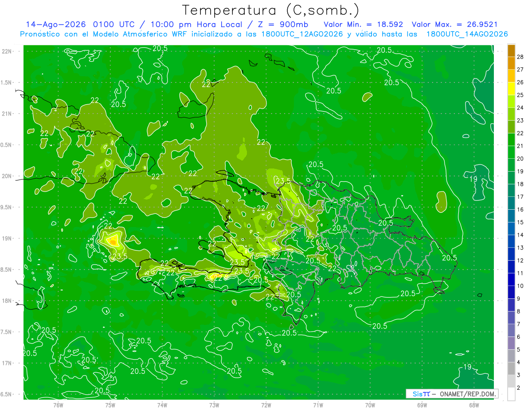Click the "18N" latitude axis label

7,301
